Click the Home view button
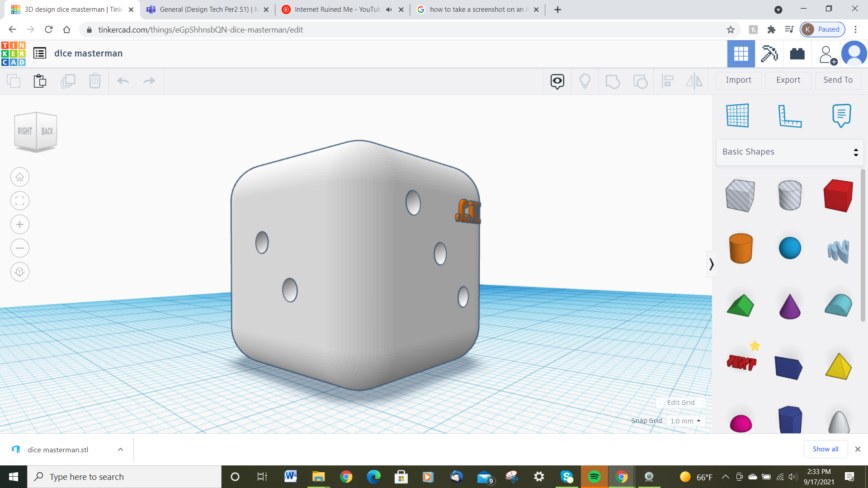 20,177
